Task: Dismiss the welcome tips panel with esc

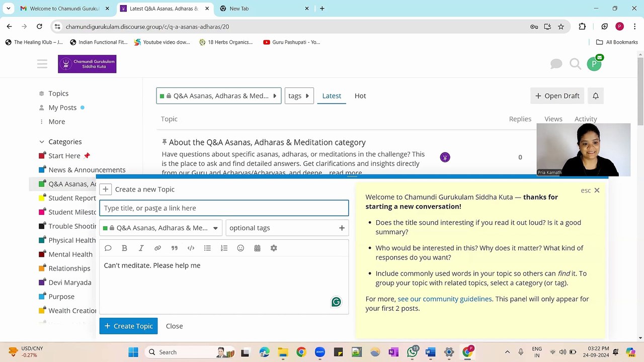Action: (590, 190)
